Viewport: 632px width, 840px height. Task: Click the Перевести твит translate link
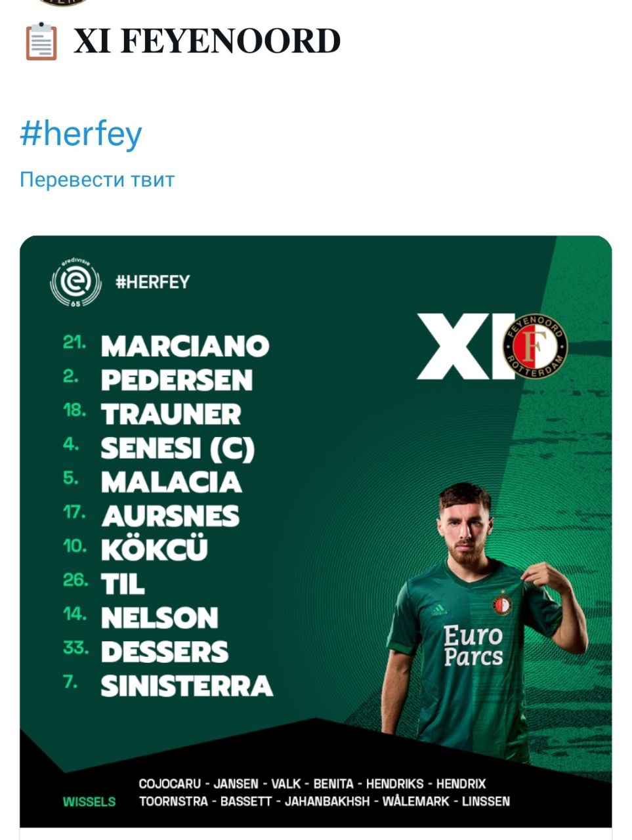pos(97,179)
